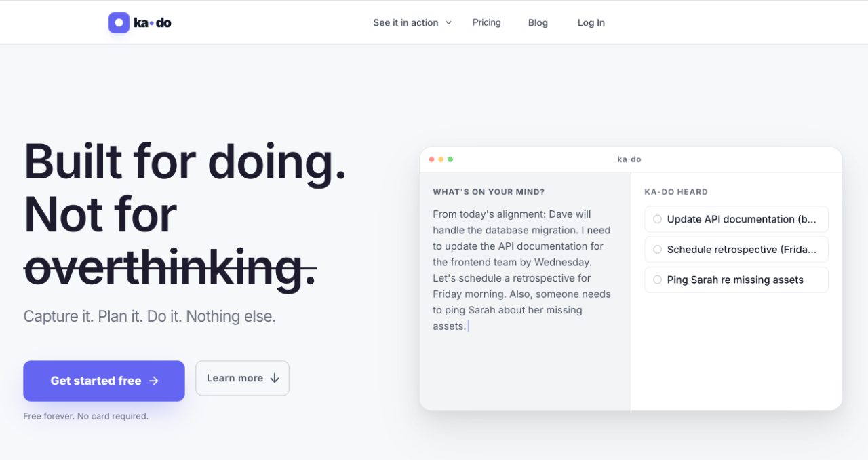This screenshot has width=868, height=460.
Task: Check off Ping Sarah re missing assets
Action: pyautogui.click(x=657, y=280)
